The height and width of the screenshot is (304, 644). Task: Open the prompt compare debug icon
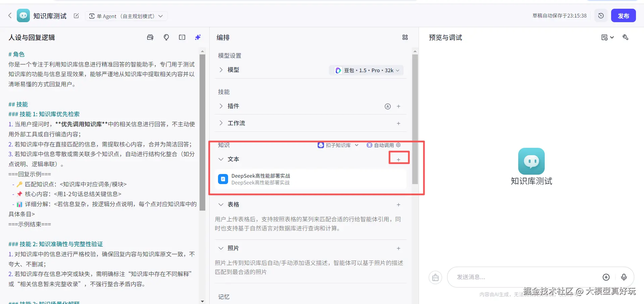point(182,37)
